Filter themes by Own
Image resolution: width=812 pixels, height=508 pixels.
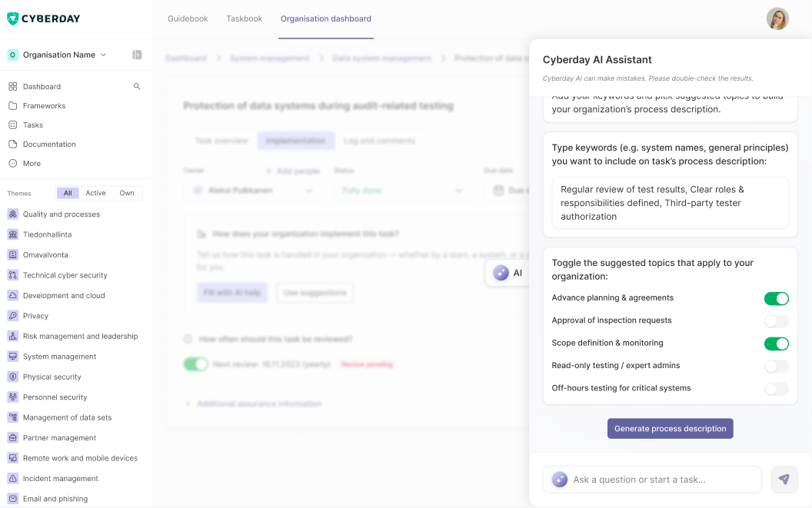point(127,193)
